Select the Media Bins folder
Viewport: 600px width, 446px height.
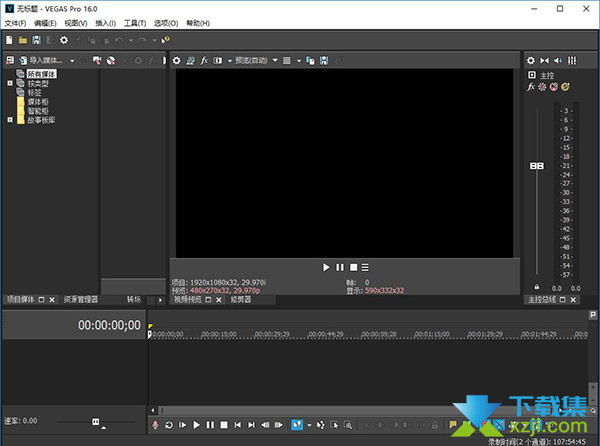[x=38, y=101]
